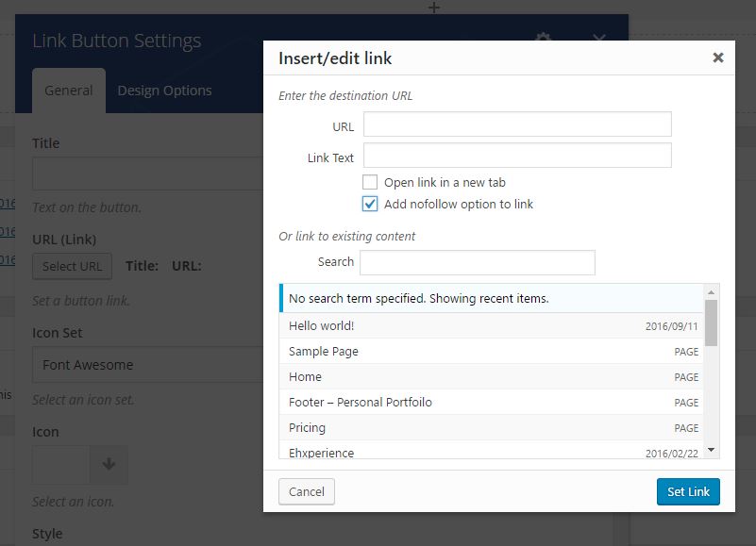Enable Open link in a new tab
The height and width of the screenshot is (546, 756).
371,182
